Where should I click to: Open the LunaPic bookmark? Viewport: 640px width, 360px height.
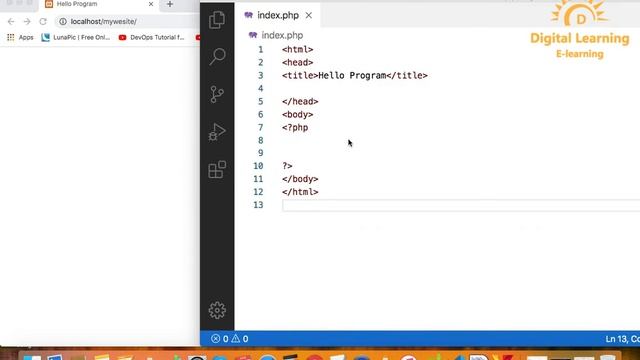[x=76, y=38]
